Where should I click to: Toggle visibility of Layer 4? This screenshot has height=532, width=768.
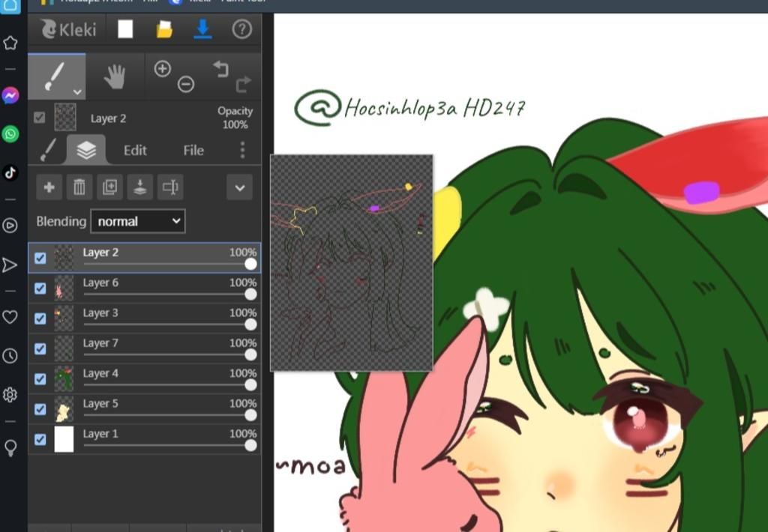(x=40, y=379)
